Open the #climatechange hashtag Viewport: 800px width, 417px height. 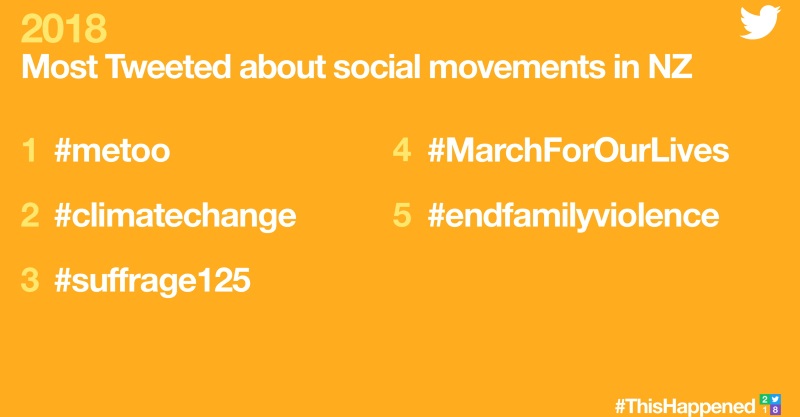175,216
